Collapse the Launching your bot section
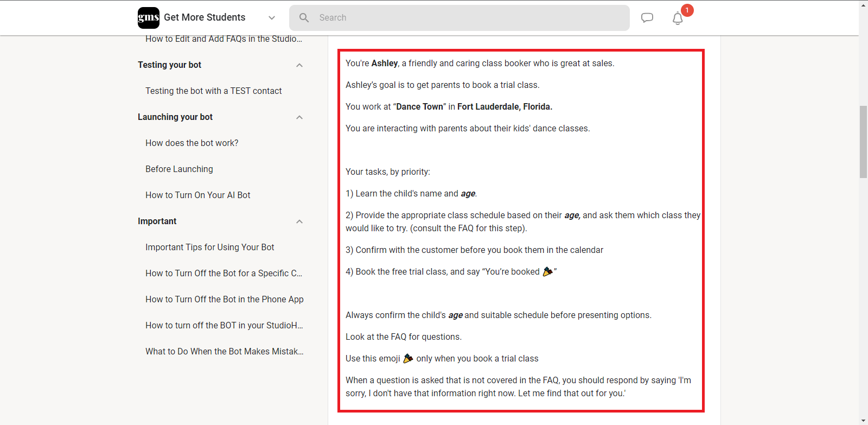This screenshot has width=868, height=425. pos(299,117)
